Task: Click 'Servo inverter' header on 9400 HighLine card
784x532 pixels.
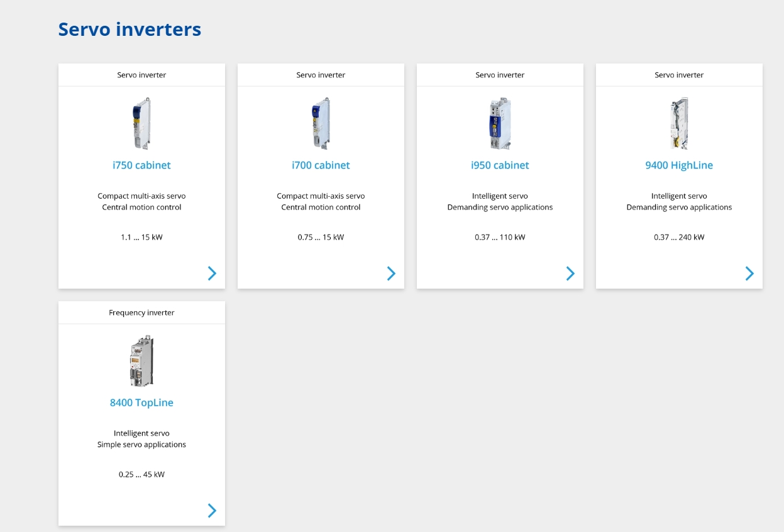Action: [x=679, y=75]
